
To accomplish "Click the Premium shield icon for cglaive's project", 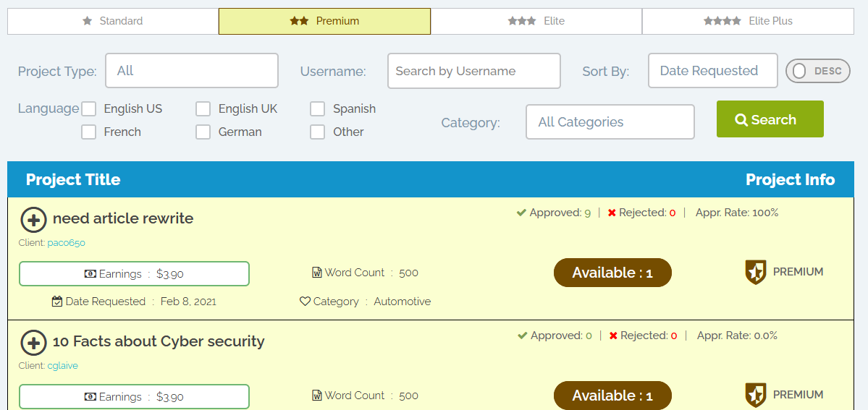I will [x=756, y=395].
